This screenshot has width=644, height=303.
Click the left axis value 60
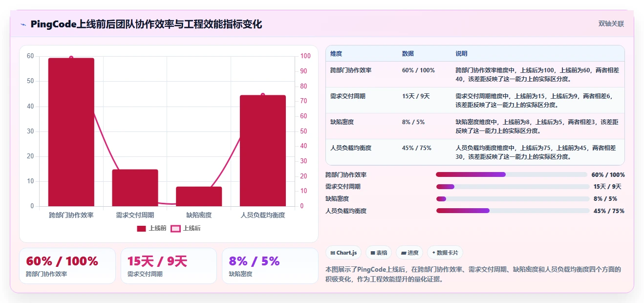pos(30,56)
